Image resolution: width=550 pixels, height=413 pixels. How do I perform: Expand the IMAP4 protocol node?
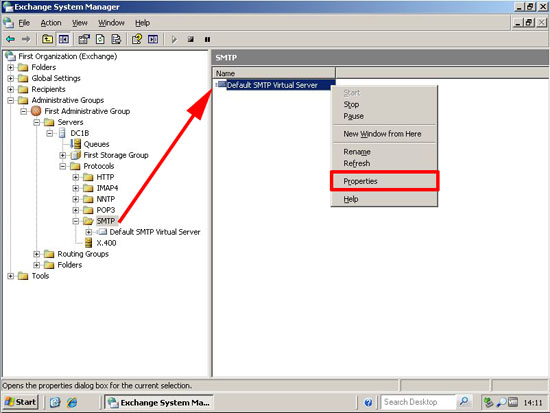[x=76, y=188]
